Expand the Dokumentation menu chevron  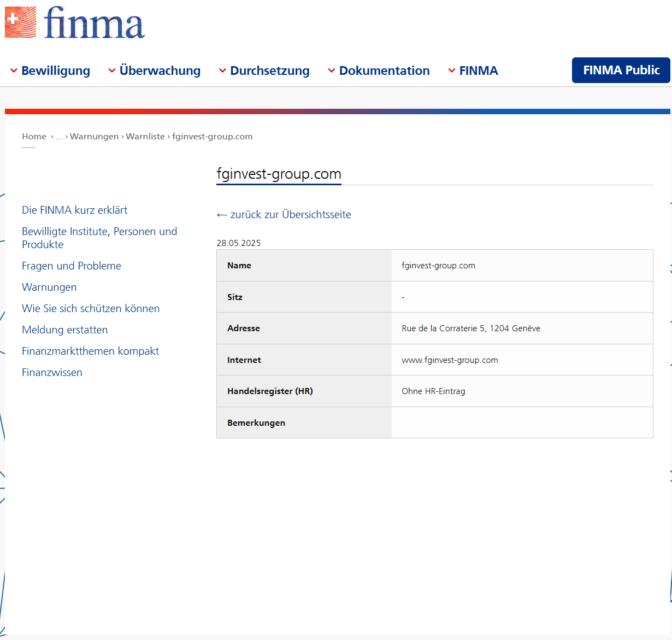pos(332,71)
